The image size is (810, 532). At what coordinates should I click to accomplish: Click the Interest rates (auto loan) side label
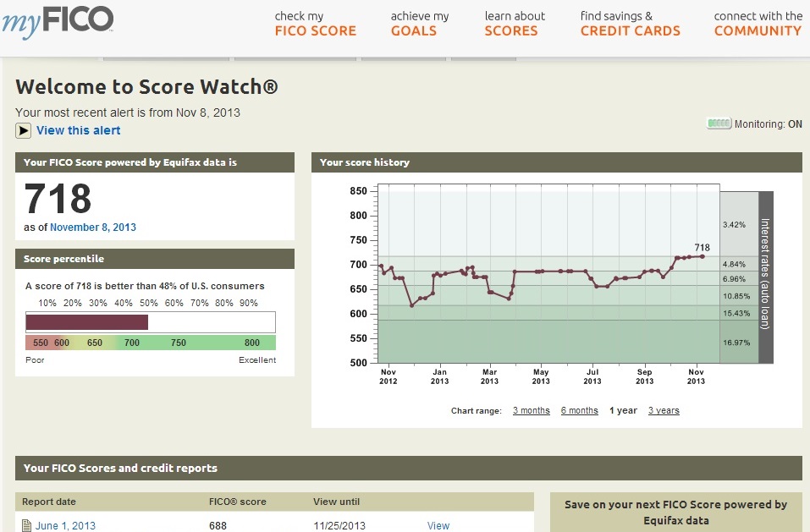765,277
